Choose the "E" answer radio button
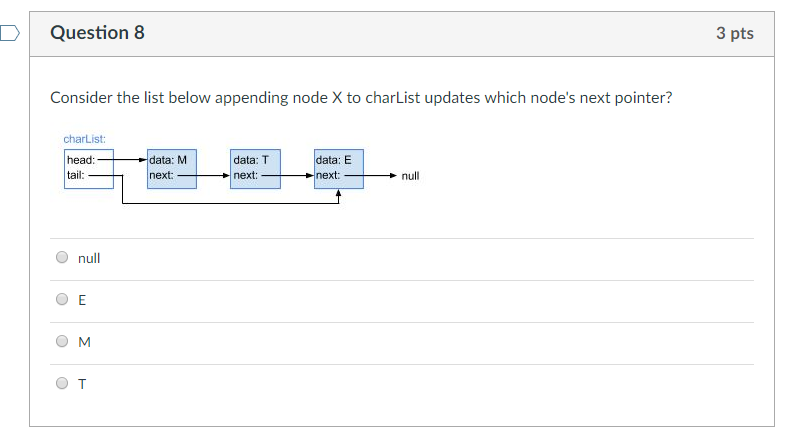The image size is (793, 448). (62, 299)
